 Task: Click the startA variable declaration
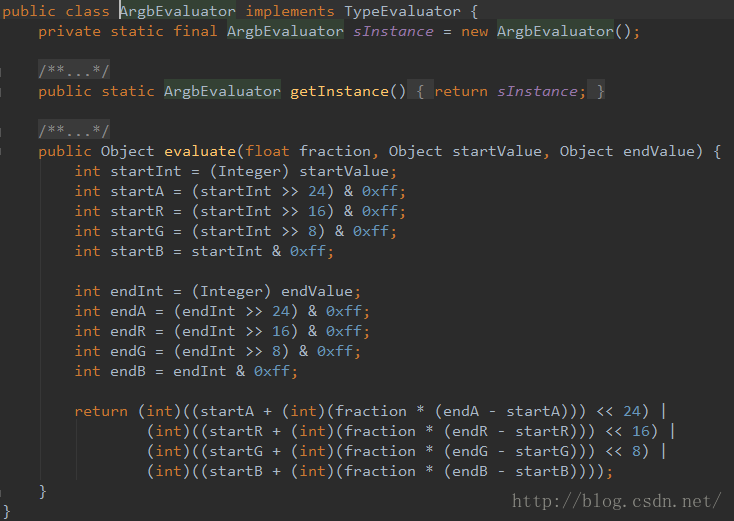(132, 191)
